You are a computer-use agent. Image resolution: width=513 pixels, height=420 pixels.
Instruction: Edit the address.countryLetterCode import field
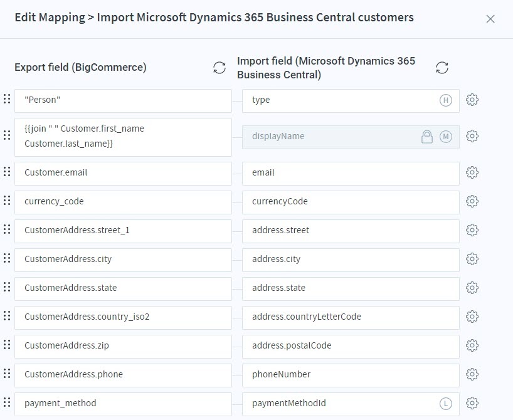[351, 317]
